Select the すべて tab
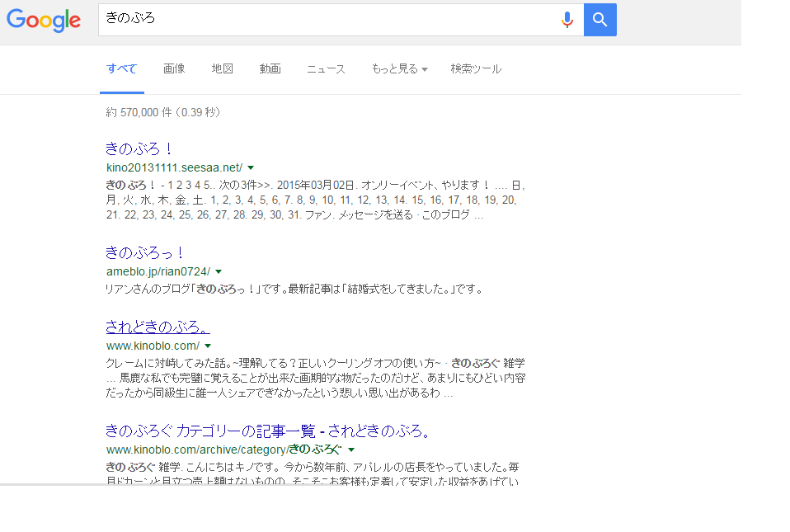The image size is (790, 532). (122, 69)
